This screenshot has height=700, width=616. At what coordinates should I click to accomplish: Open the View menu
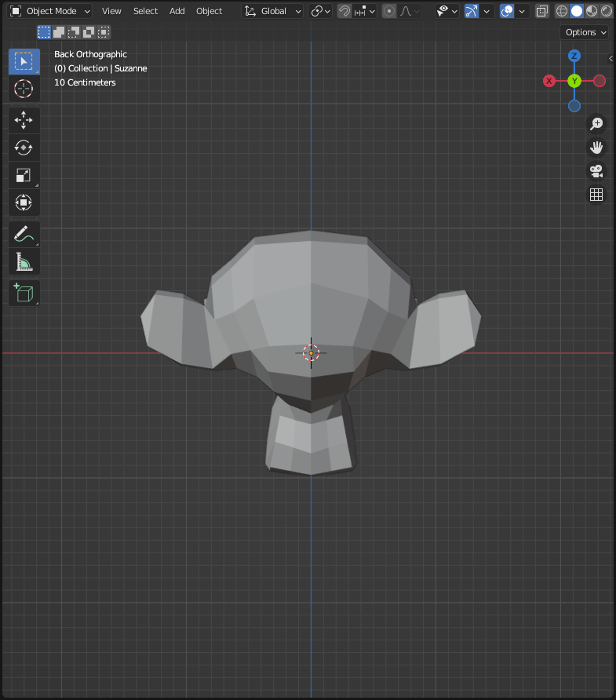(x=111, y=11)
